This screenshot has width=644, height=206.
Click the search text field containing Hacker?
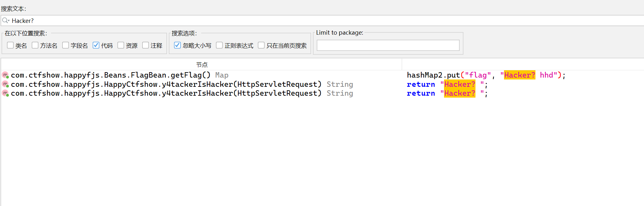click(x=317, y=21)
